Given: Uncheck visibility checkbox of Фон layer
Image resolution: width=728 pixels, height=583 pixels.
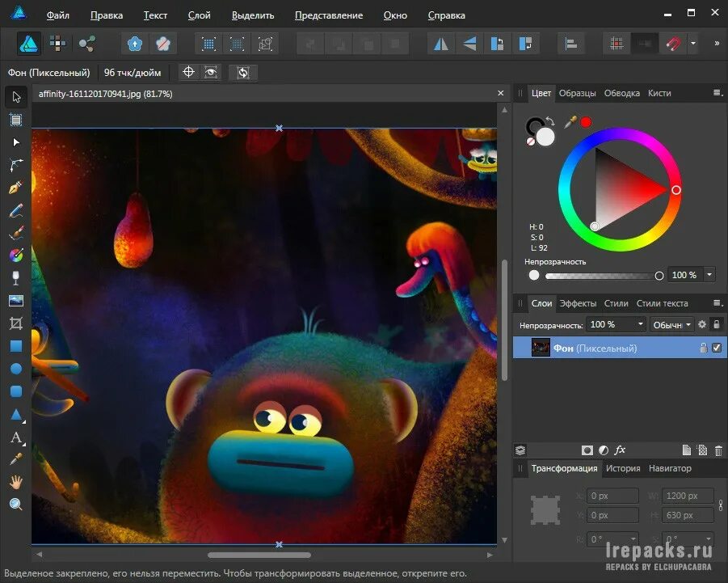Looking at the screenshot, I should click(x=717, y=348).
